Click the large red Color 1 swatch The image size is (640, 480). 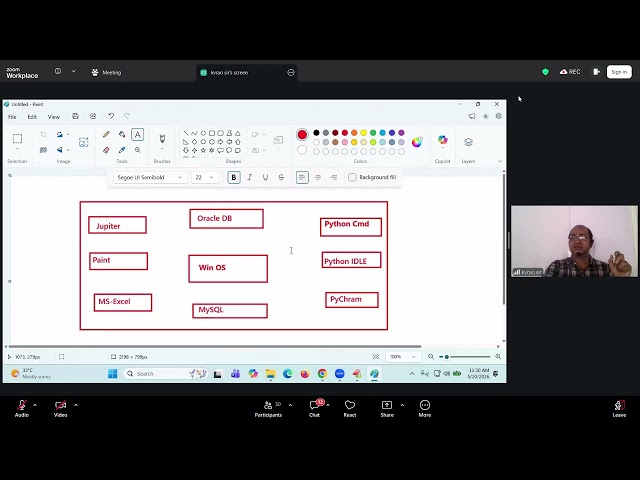click(302, 134)
